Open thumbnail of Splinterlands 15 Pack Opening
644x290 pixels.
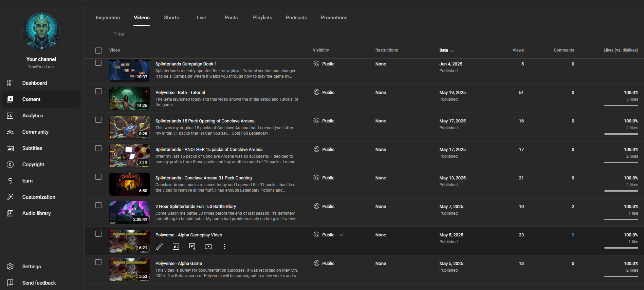[x=130, y=127]
